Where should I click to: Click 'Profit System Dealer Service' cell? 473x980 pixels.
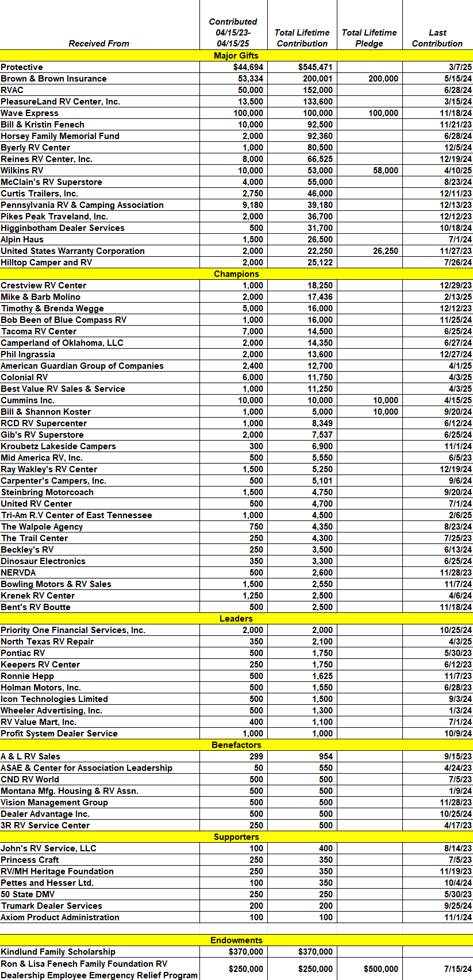tap(59, 734)
